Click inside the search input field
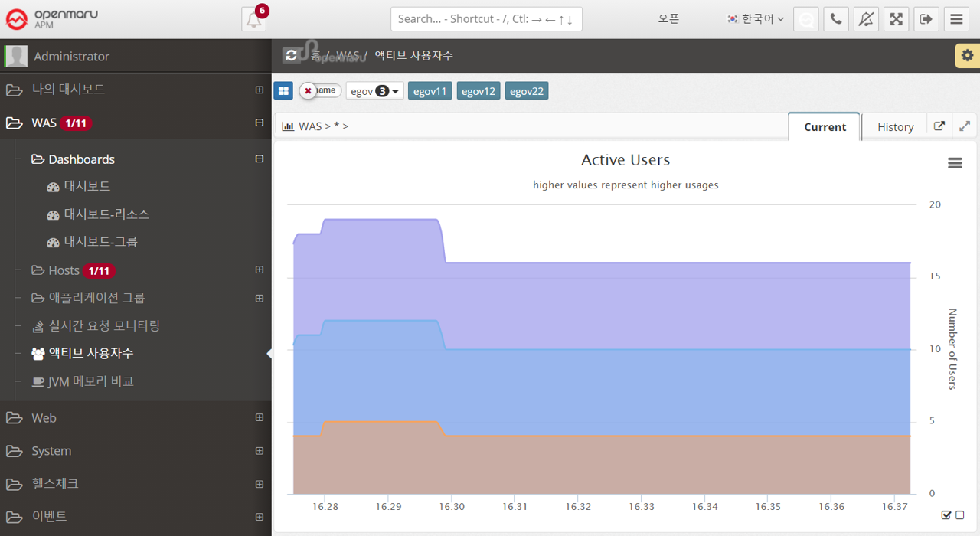This screenshot has height=536, width=980. tap(485, 19)
